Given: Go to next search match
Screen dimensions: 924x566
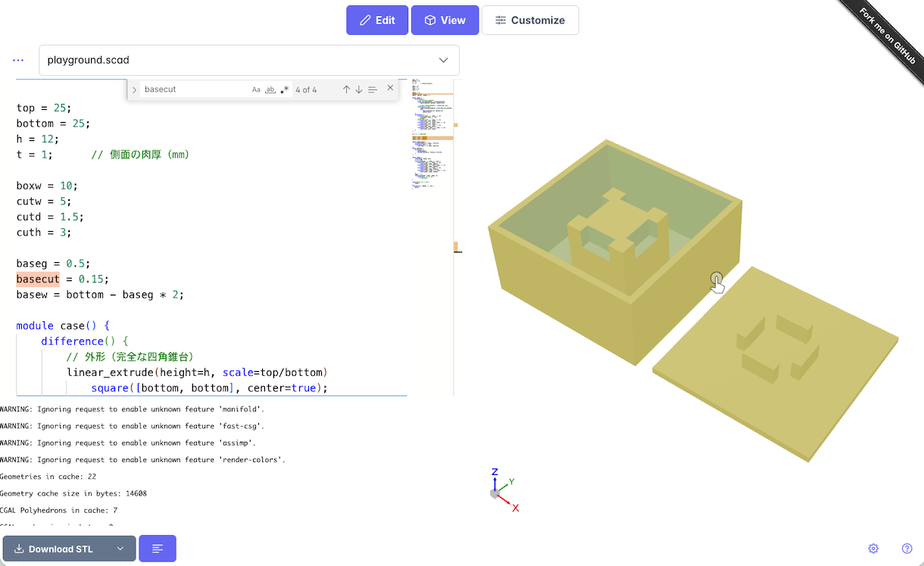Looking at the screenshot, I should pyautogui.click(x=359, y=89).
